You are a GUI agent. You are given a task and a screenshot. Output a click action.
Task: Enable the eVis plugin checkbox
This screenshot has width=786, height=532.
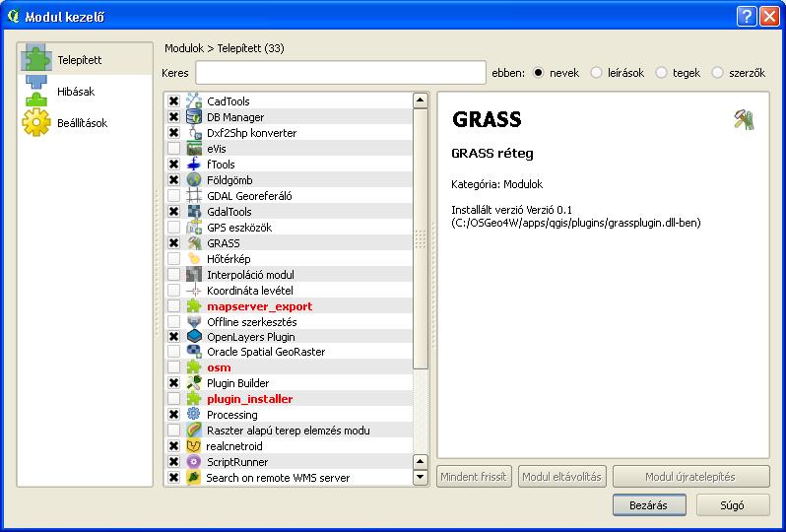pyautogui.click(x=174, y=149)
